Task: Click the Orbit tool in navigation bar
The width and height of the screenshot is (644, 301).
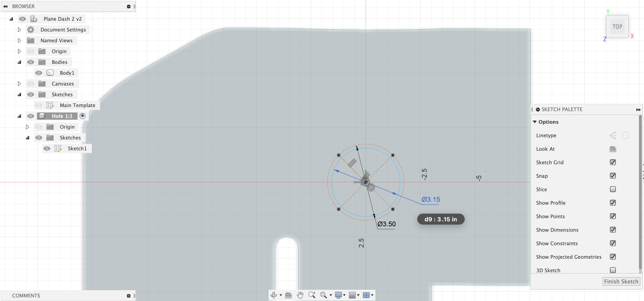Action: pos(274,295)
